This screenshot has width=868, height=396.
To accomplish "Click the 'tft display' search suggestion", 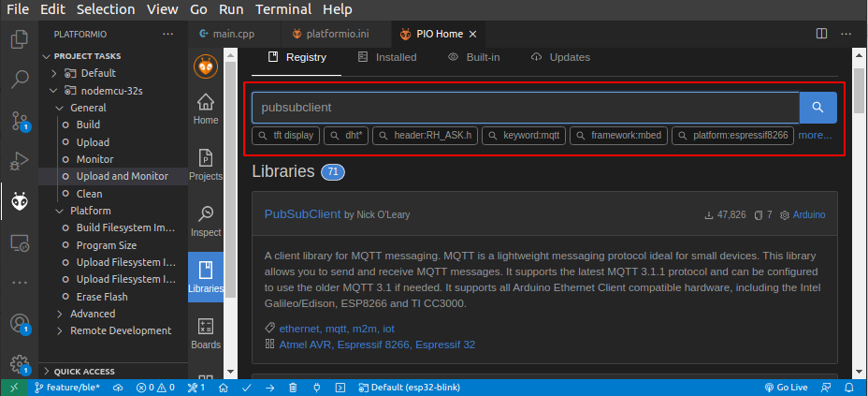I will tap(285, 136).
